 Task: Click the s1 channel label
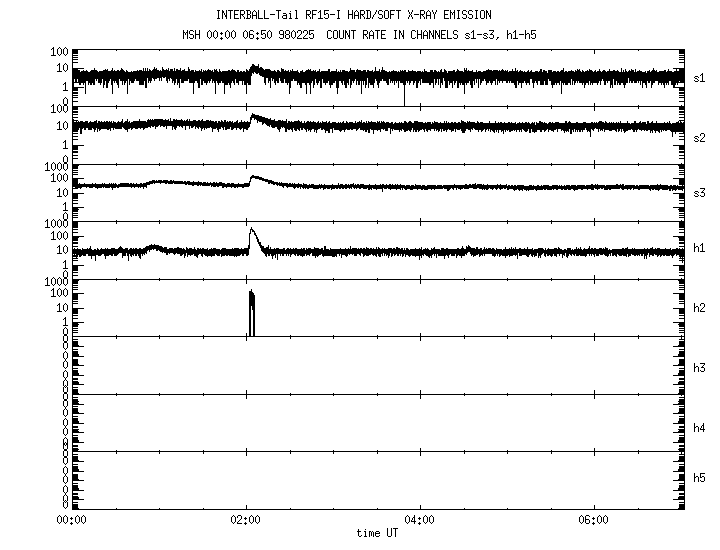click(x=700, y=77)
